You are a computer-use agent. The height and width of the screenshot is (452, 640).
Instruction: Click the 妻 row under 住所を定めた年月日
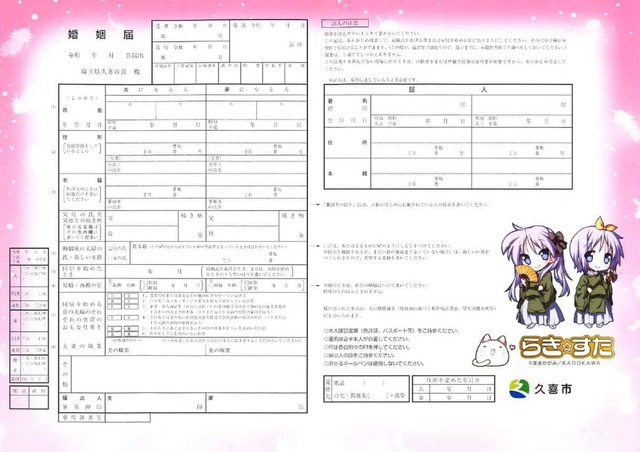click(x=453, y=397)
